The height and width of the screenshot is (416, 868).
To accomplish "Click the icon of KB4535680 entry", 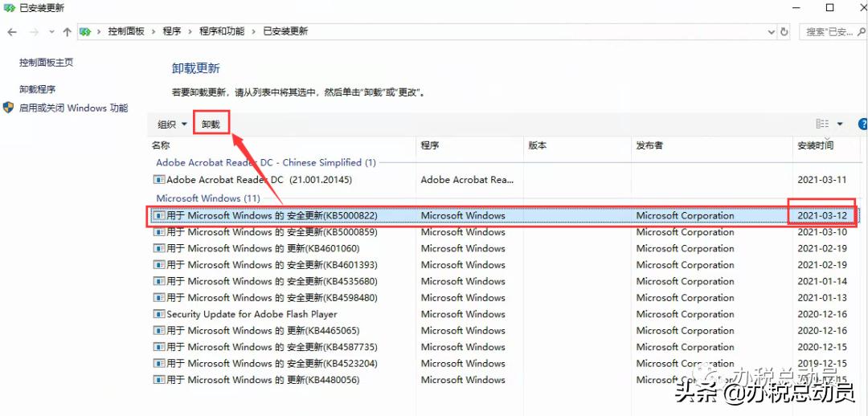I will 159,281.
